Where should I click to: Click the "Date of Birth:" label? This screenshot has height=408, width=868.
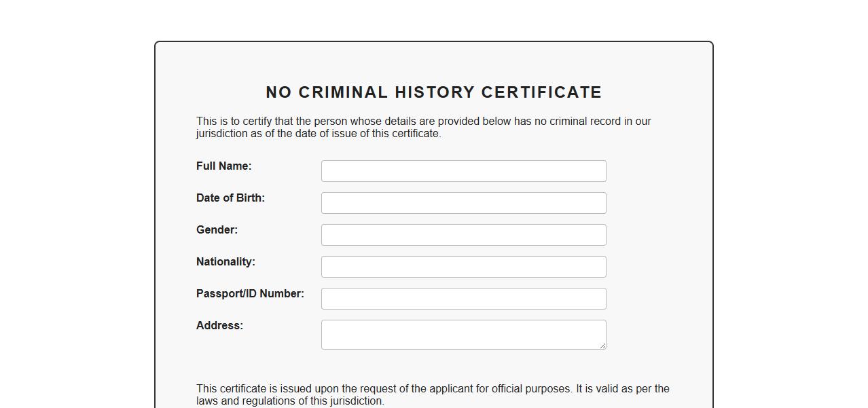tap(230, 198)
